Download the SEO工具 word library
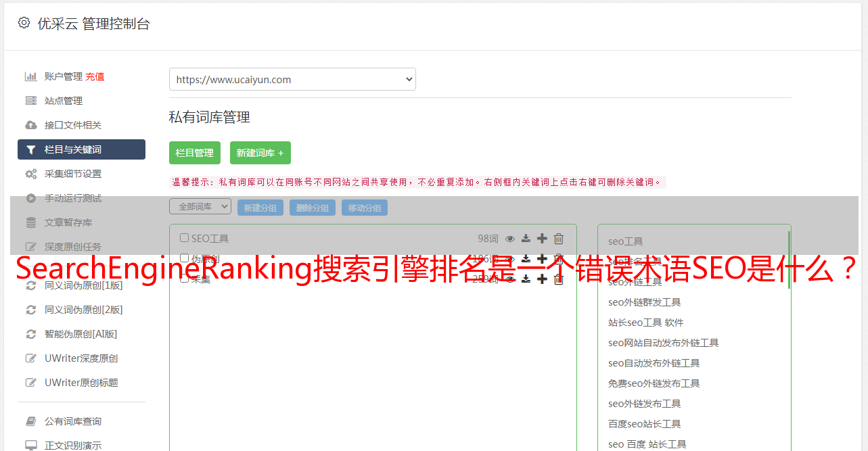This screenshot has width=868, height=451. 526,239
